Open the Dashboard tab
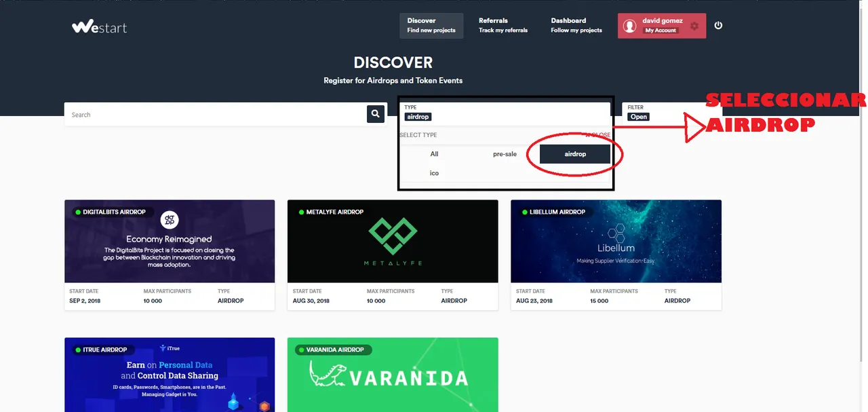 576,25
